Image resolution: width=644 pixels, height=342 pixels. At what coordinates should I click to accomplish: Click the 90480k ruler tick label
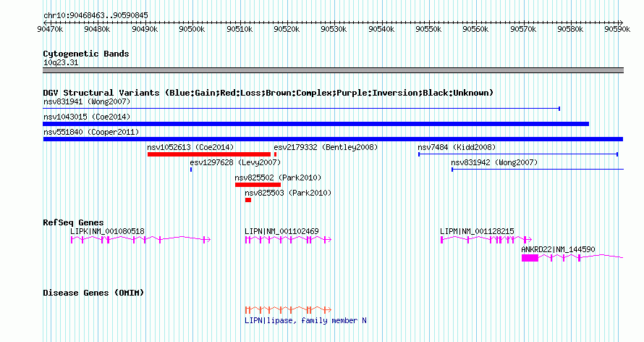pos(97,29)
